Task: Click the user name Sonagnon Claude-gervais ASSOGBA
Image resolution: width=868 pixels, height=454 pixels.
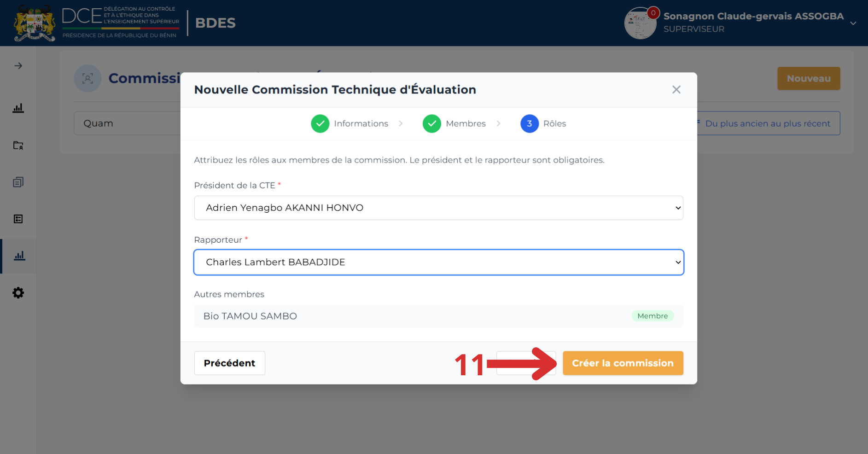Action: tap(753, 16)
